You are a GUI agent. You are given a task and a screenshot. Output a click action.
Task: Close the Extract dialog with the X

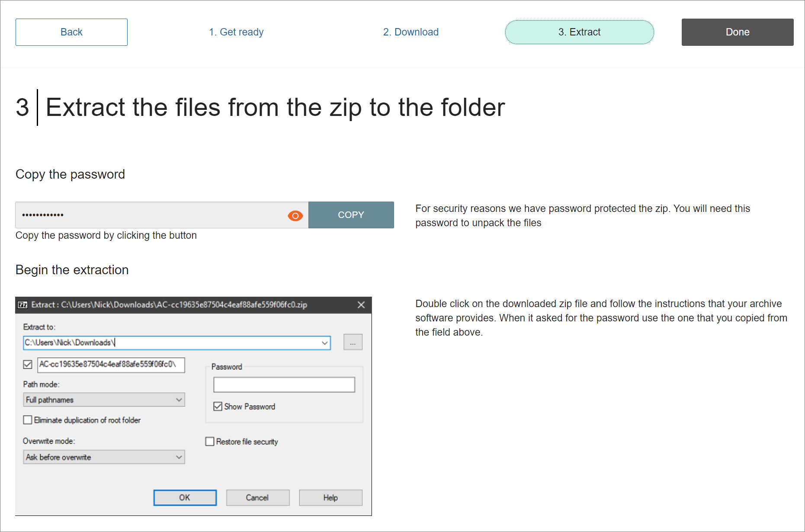(x=361, y=304)
